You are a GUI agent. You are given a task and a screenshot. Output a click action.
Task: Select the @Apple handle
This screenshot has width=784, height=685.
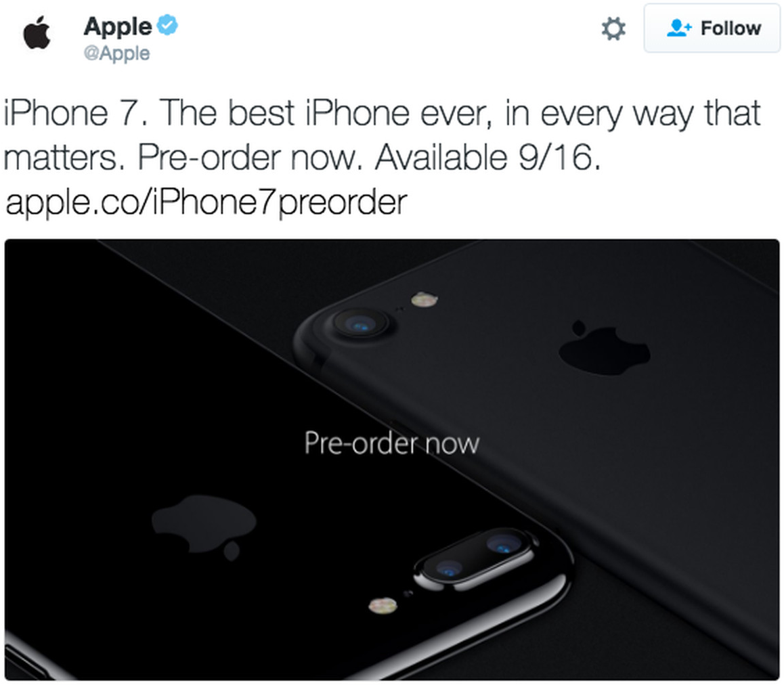(116, 53)
